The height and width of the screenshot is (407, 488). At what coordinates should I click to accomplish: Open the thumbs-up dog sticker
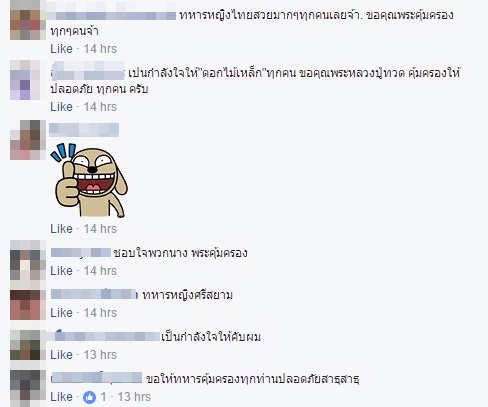[89, 180]
